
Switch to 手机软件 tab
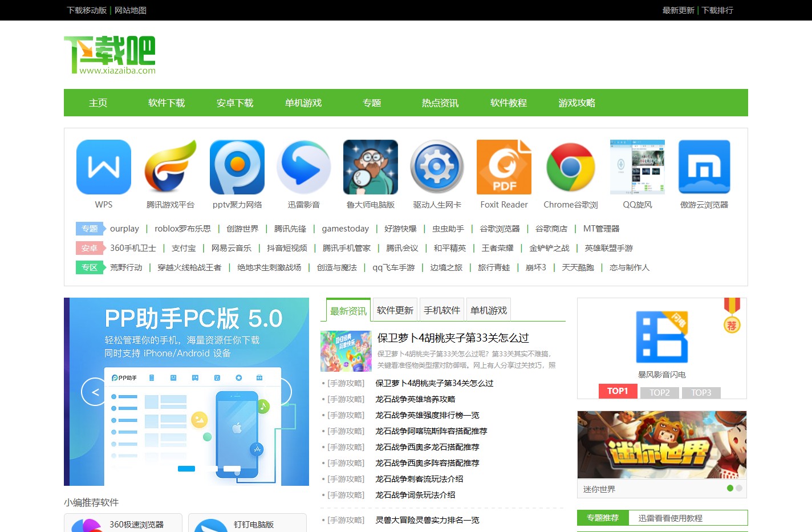[442, 310]
